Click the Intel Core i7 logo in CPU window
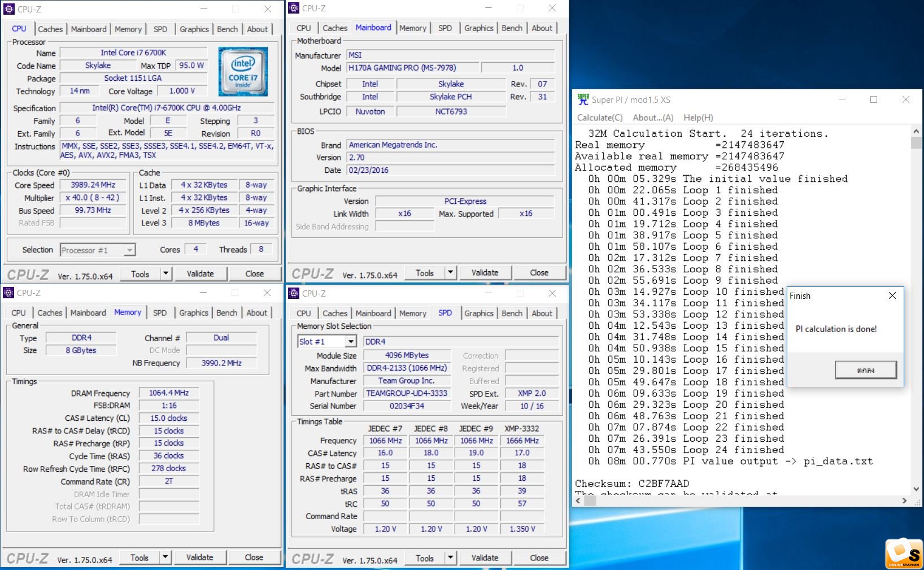This screenshot has width=924, height=570. (243, 71)
